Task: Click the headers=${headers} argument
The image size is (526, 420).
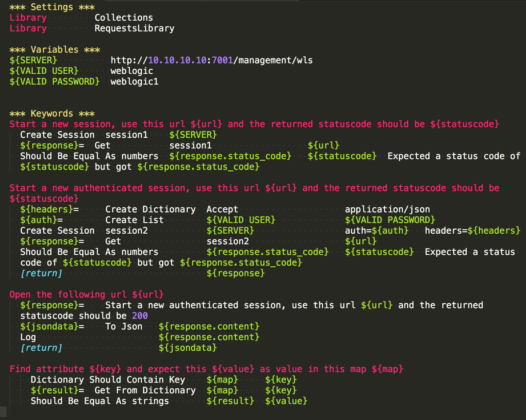Action: point(472,231)
